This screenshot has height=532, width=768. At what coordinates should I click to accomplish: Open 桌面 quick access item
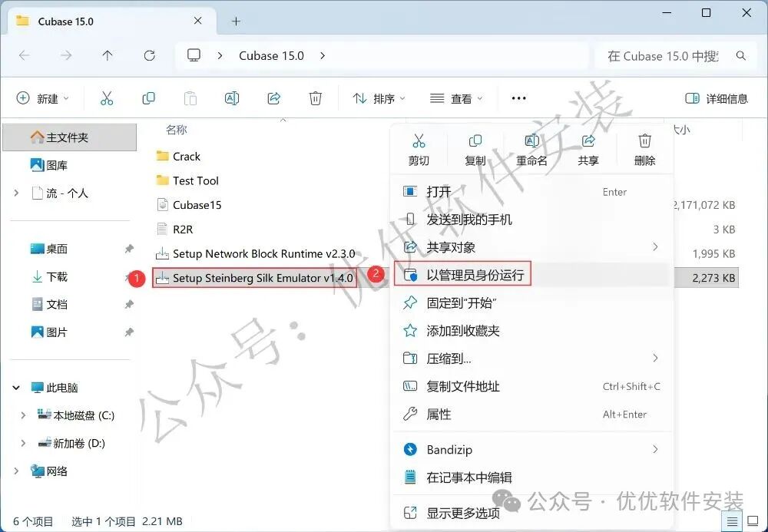click(49, 249)
